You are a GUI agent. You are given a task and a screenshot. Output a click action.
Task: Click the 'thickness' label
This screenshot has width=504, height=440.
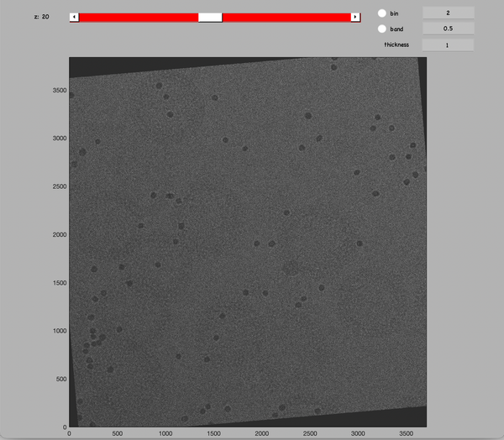tap(396, 45)
